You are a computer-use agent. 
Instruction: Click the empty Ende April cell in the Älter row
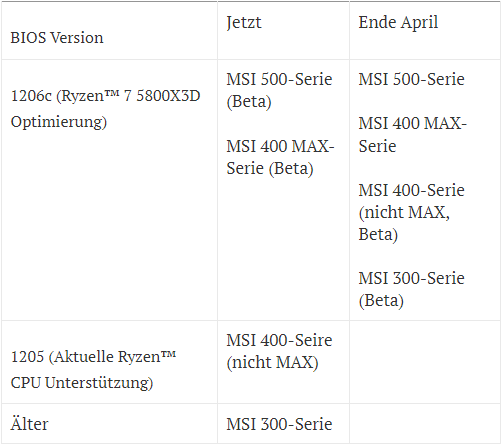click(x=425, y=424)
